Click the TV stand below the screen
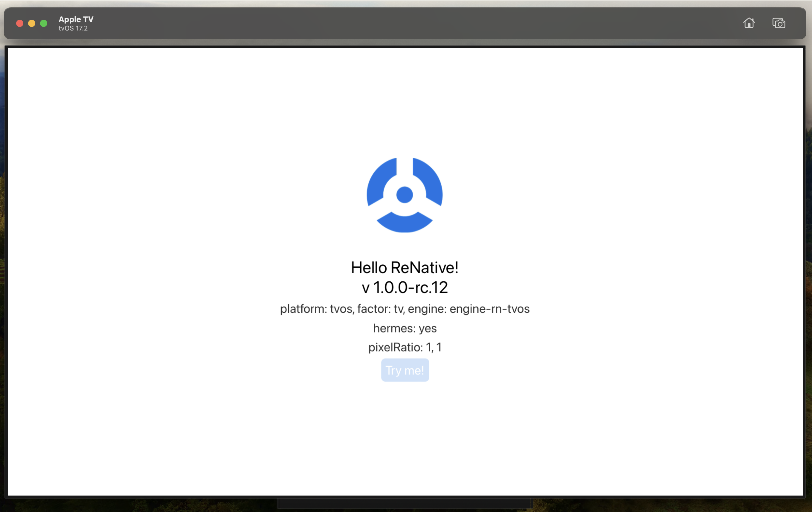Viewport: 812px width, 512px height. click(x=405, y=504)
